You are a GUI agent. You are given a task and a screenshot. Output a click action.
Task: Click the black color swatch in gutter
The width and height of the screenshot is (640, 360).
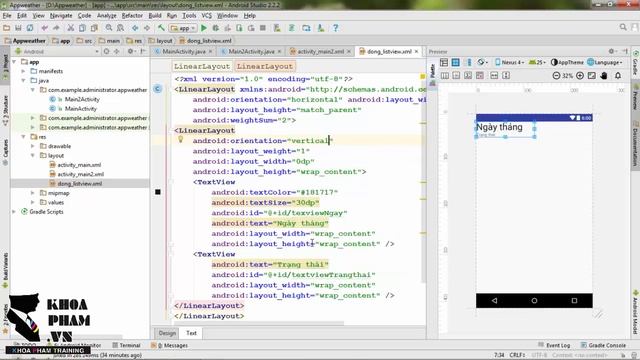[158, 192]
